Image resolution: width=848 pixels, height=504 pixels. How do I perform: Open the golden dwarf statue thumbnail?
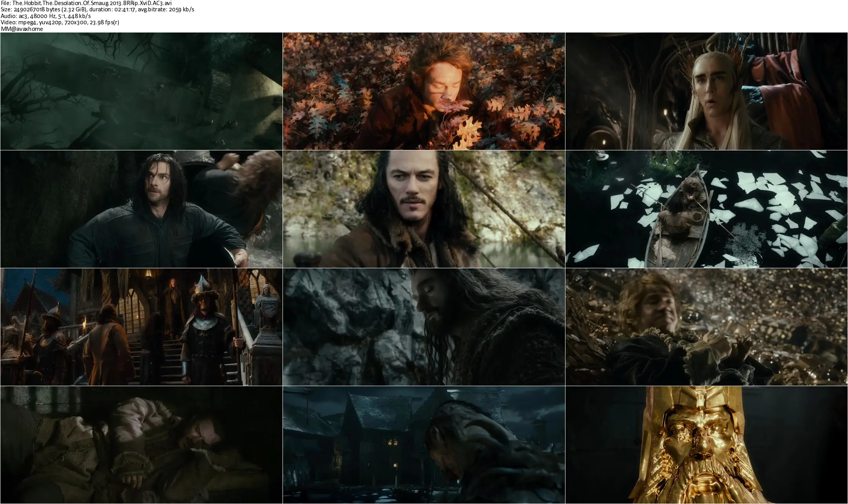(707, 445)
